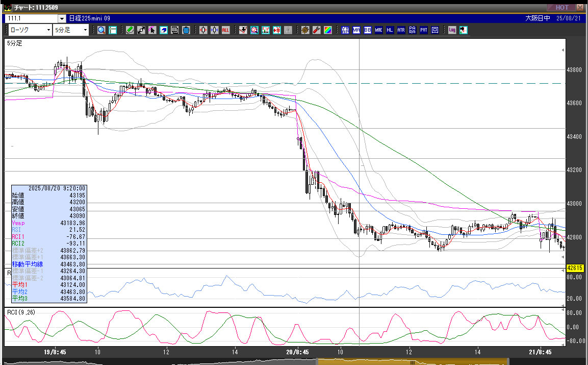588x365 pixels.
Task: Click the copy drawings icon
Action: (x=175, y=30)
